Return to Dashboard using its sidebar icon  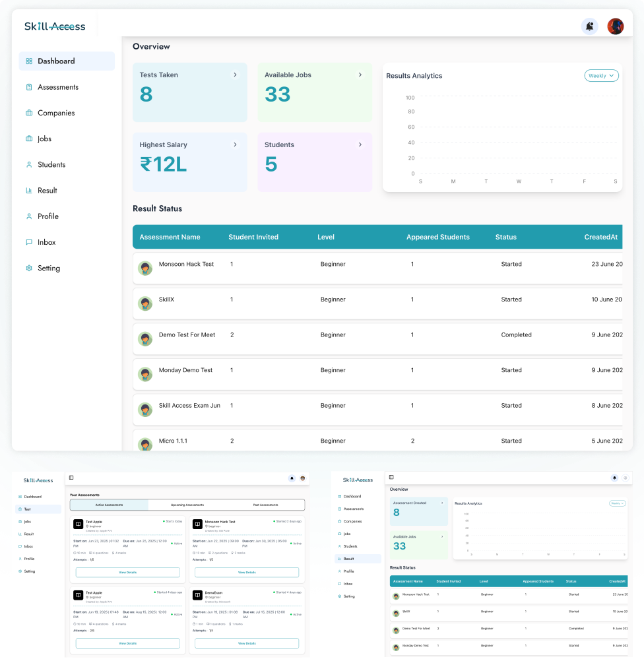(29, 60)
